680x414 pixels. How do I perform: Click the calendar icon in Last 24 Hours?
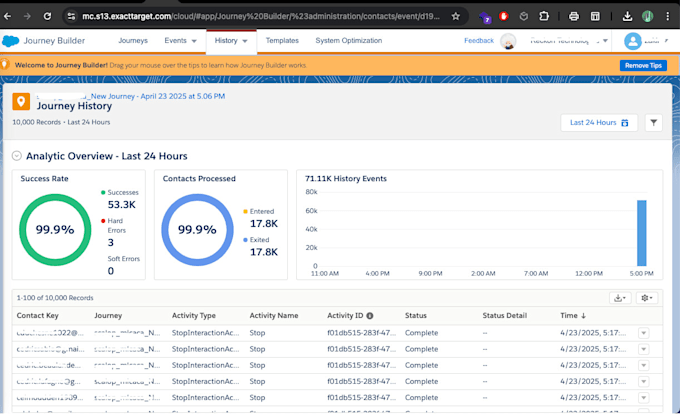[624, 123]
